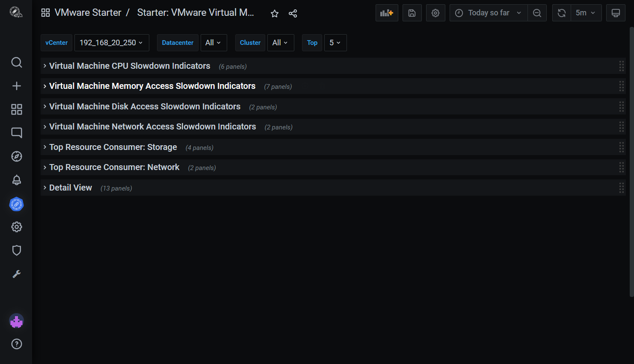Open the purple user avatar icon
This screenshot has width=634, height=364.
pyautogui.click(x=16, y=321)
